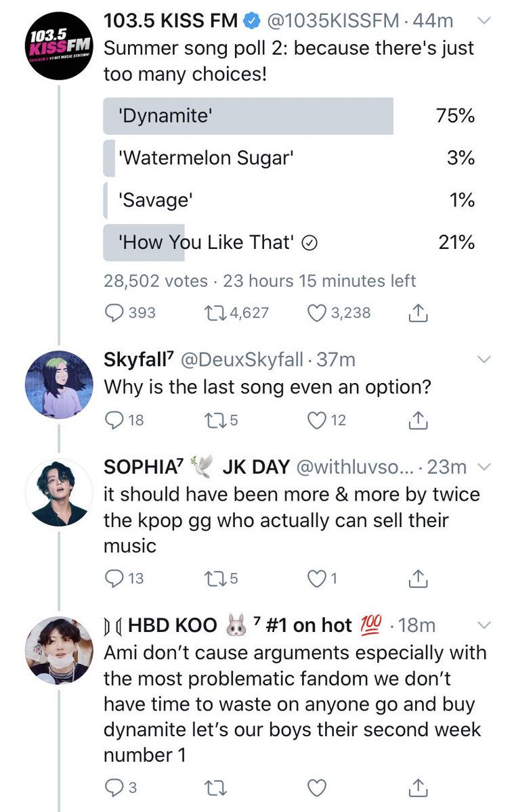Screen dimensions: 514x812
Task: Select the 'Savage' poll option
Action: click(x=289, y=200)
